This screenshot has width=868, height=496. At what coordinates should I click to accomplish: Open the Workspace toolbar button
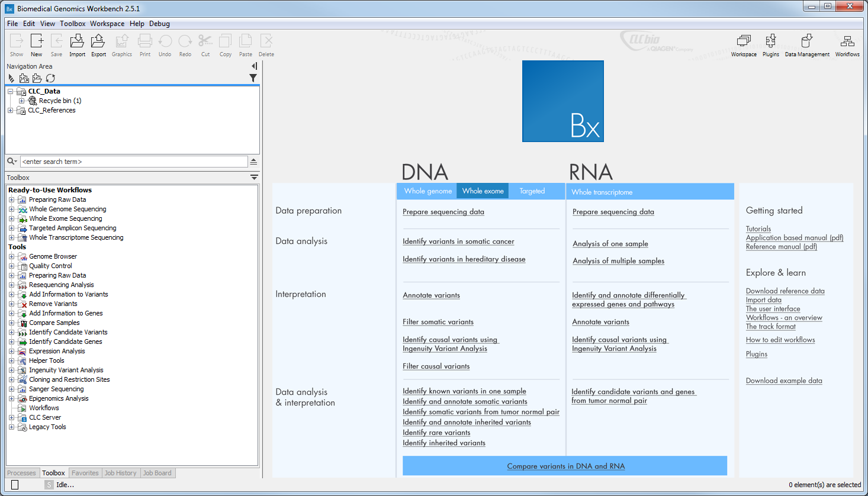[x=744, y=45]
